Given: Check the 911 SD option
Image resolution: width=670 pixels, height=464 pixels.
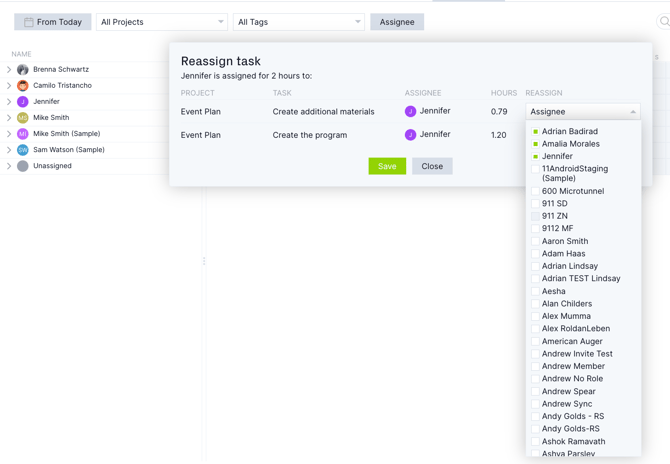Looking at the screenshot, I should coord(535,203).
